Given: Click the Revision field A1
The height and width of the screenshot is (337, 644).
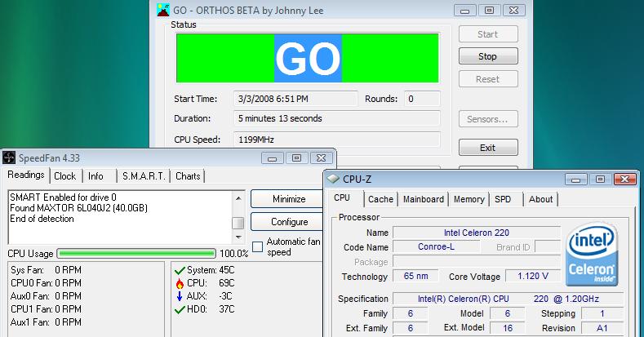Looking at the screenshot, I should coord(602,328).
